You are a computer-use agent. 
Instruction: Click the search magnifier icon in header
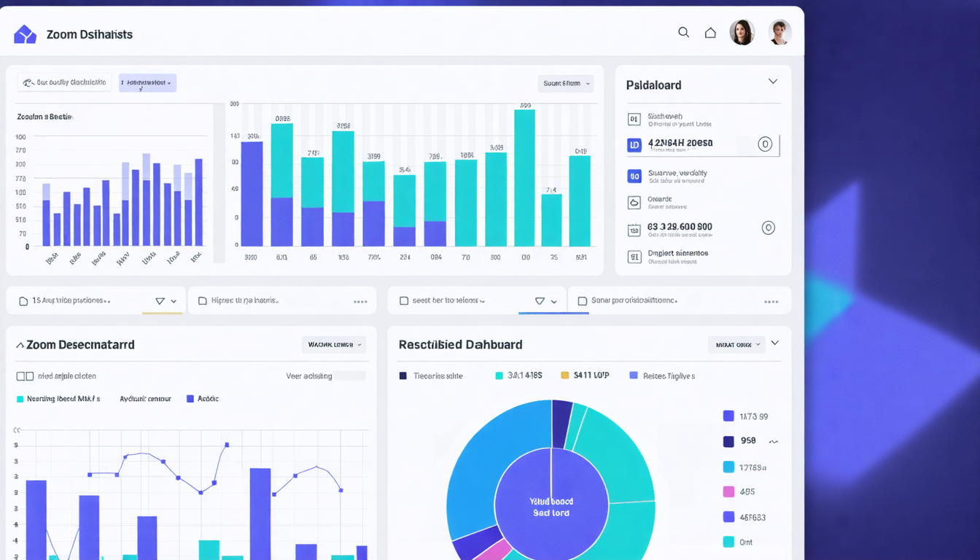click(x=683, y=32)
